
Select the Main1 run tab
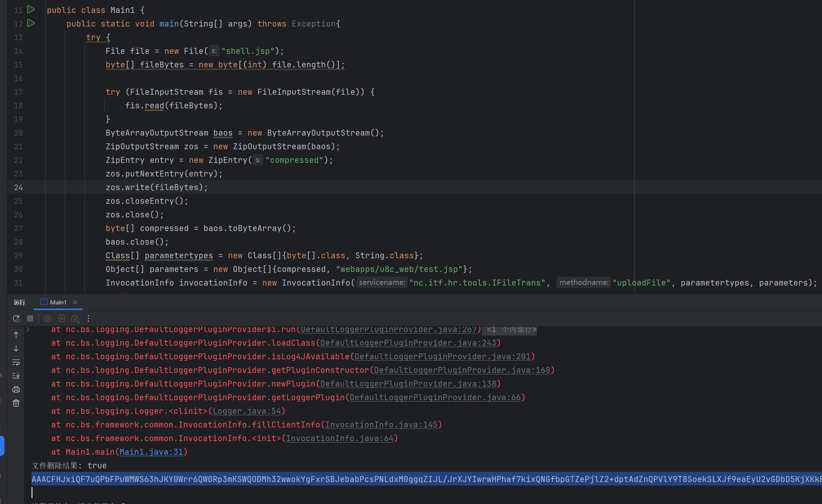point(58,302)
